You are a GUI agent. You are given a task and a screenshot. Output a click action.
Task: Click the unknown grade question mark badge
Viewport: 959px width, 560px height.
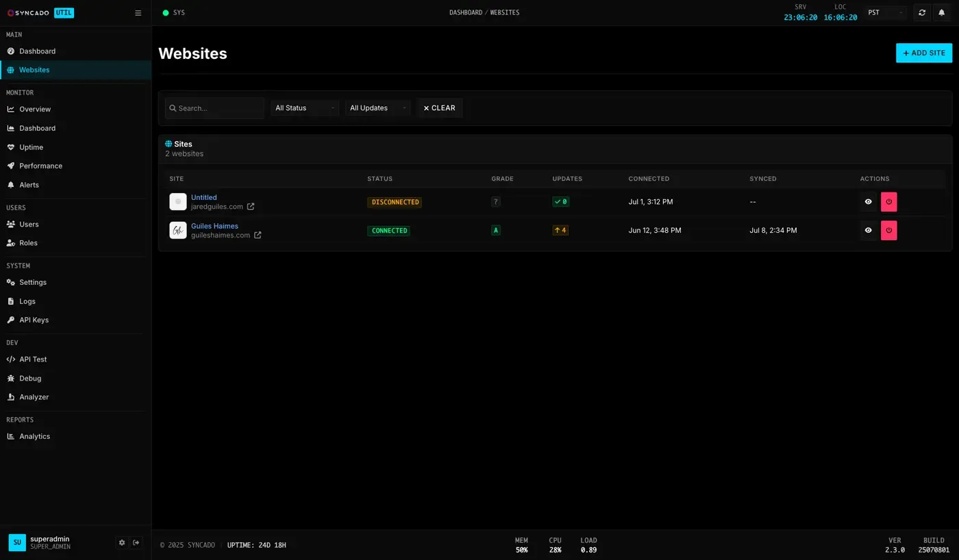click(x=496, y=202)
